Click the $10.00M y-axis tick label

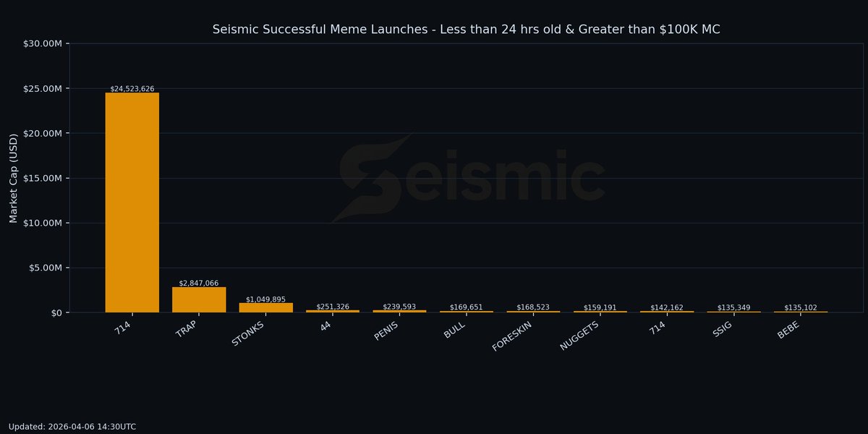pos(43,223)
